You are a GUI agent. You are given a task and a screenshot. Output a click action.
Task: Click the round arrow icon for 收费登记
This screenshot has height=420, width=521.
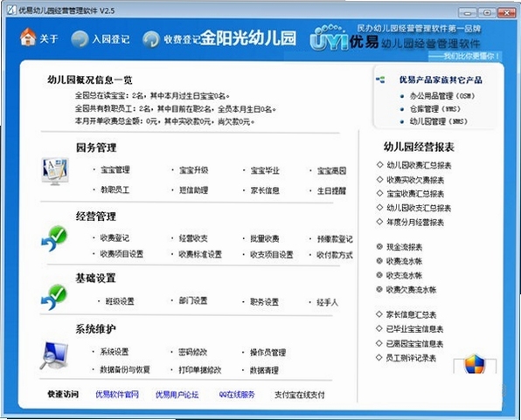coord(151,39)
